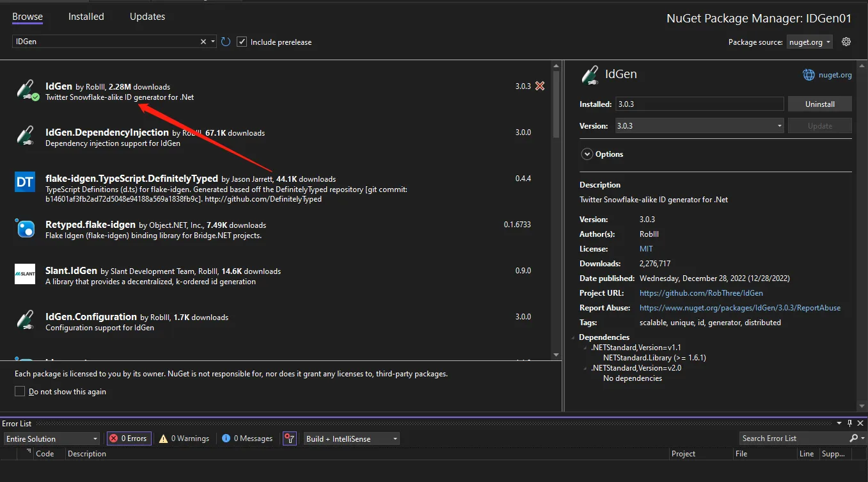The width and height of the screenshot is (868, 482).
Task: Click the Error List filter icon
Action: 290,438
